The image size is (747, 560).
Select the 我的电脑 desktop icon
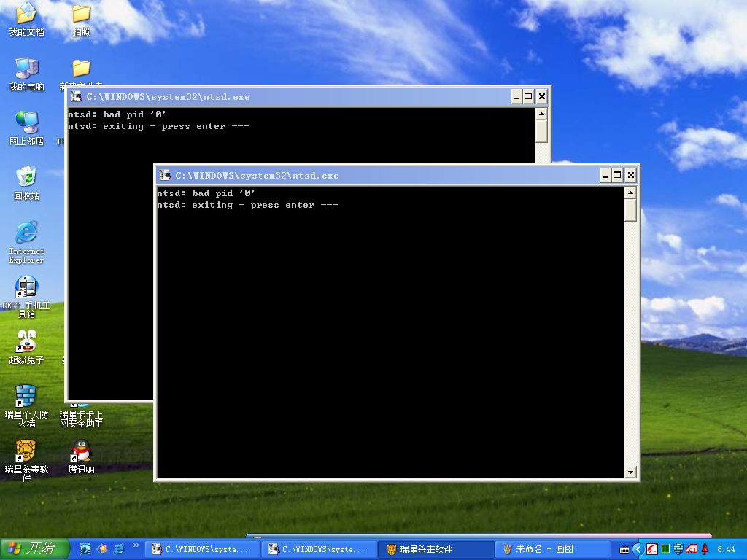click(x=27, y=73)
